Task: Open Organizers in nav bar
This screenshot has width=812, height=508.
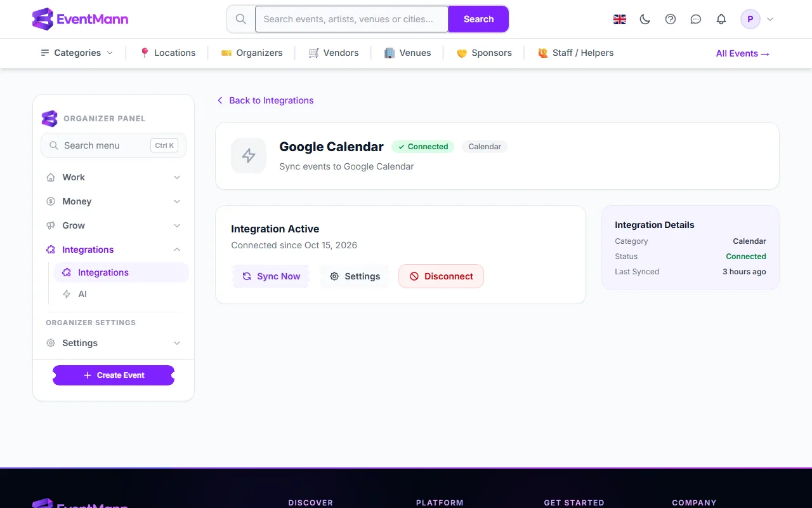Action: 252,53
